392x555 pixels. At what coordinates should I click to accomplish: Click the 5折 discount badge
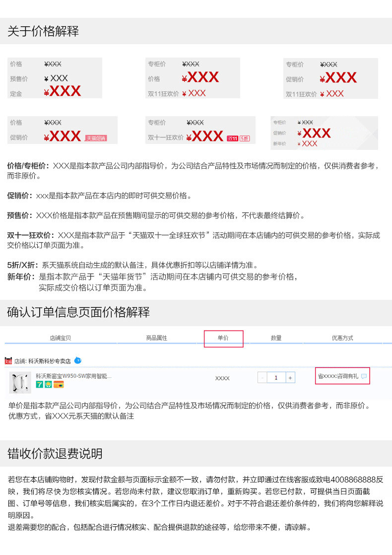click(x=245, y=139)
